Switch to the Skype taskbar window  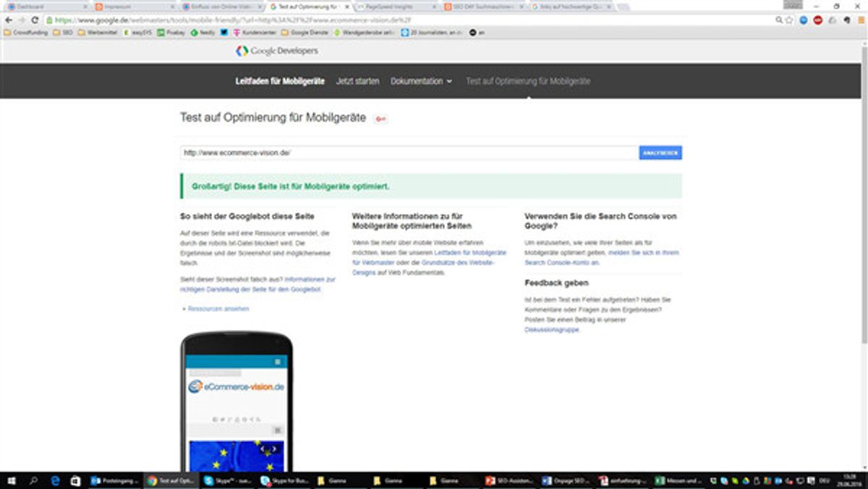pyautogui.click(x=227, y=480)
